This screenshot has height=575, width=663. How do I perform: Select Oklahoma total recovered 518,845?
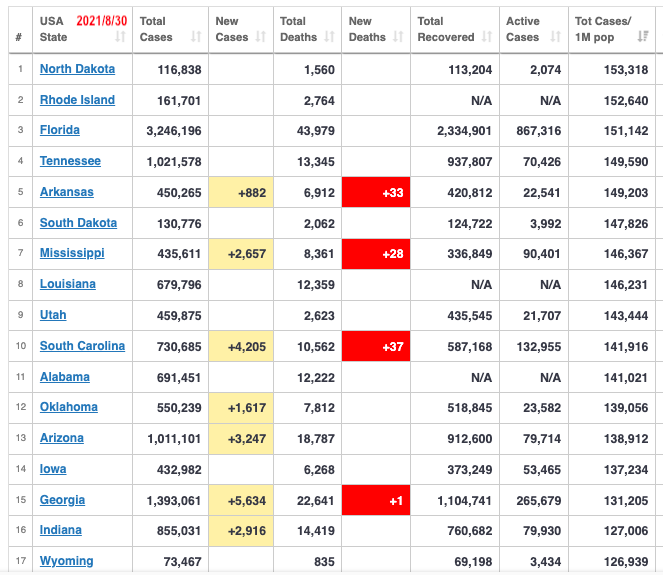(x=470, y=408)
